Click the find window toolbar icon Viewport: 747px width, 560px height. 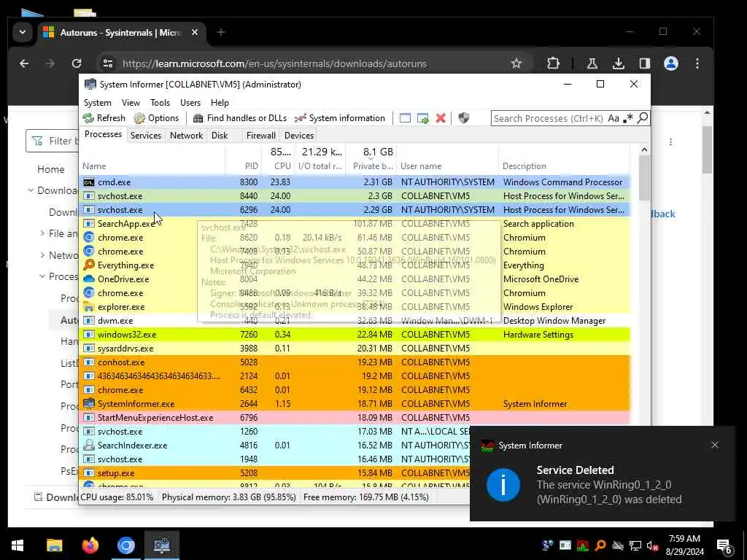click(x=405, y=118)
